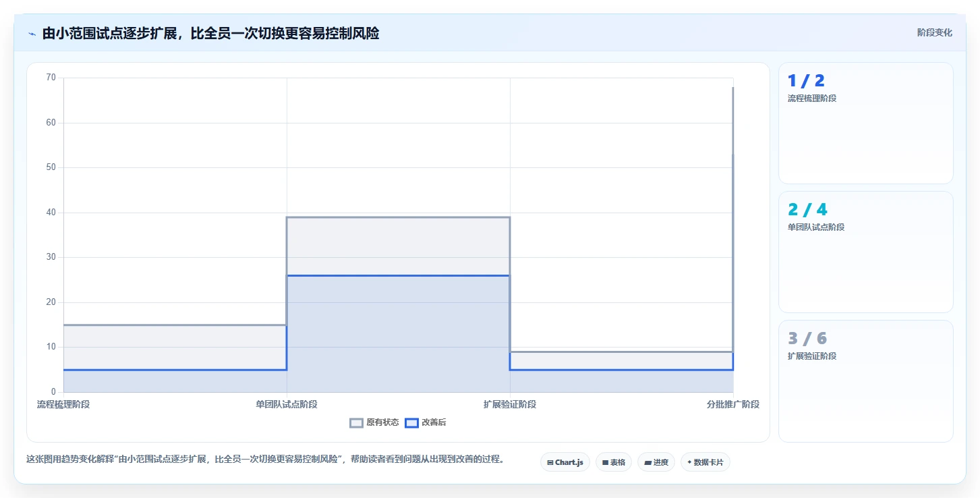Click the Chart.js tag icon
980x498 pixels.
pos(550,463)
